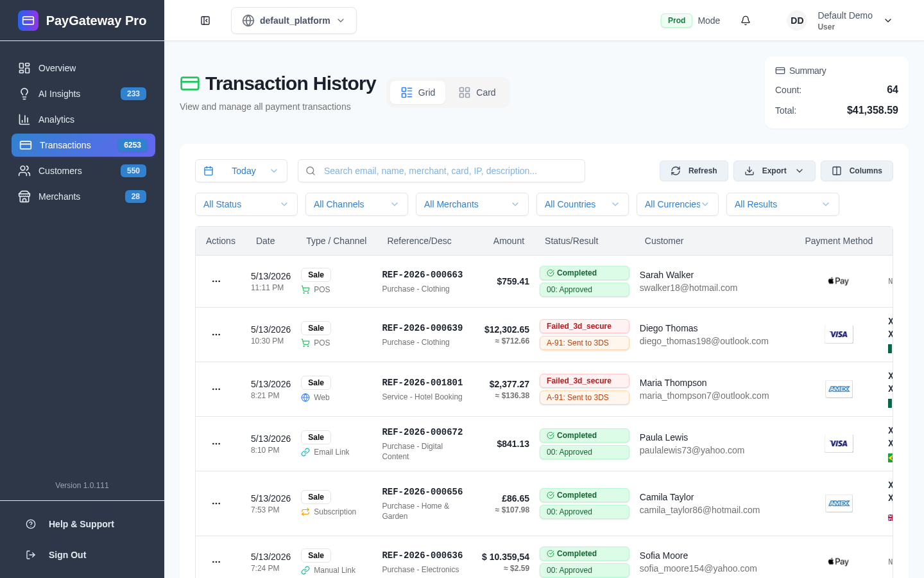Click Apple Pay icon in Sarah Walker row

pos(839,281)
